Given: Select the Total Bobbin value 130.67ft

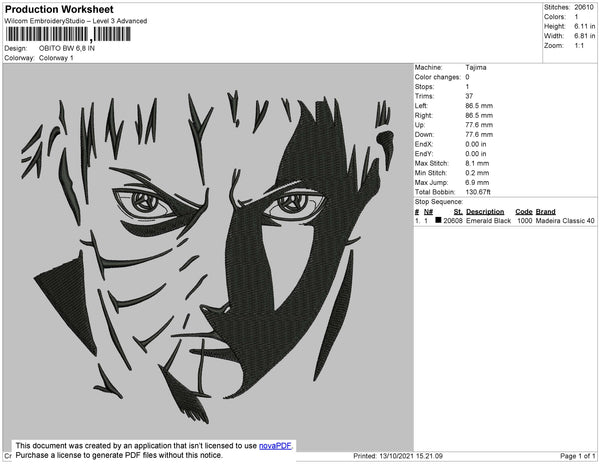Looking at the screenshot, I should click(x=478, y=192).
